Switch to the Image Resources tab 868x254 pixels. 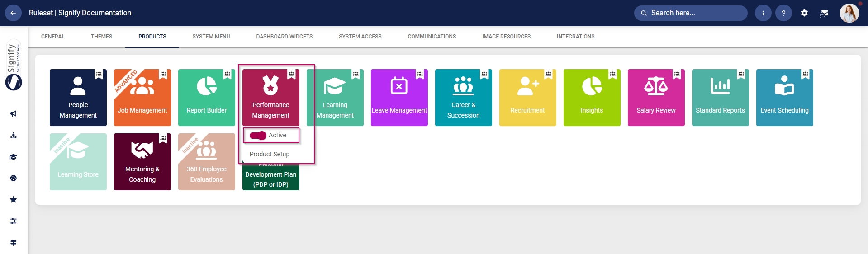[507, 37]
